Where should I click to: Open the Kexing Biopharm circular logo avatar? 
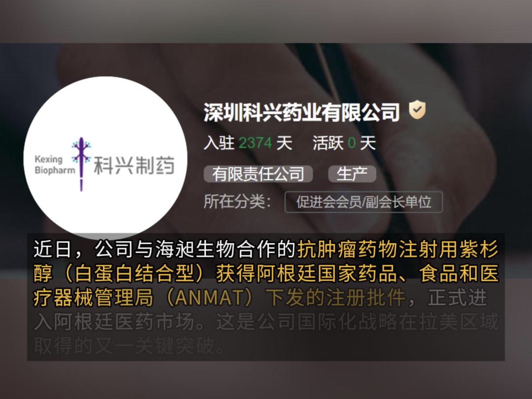tap(105, 158)
